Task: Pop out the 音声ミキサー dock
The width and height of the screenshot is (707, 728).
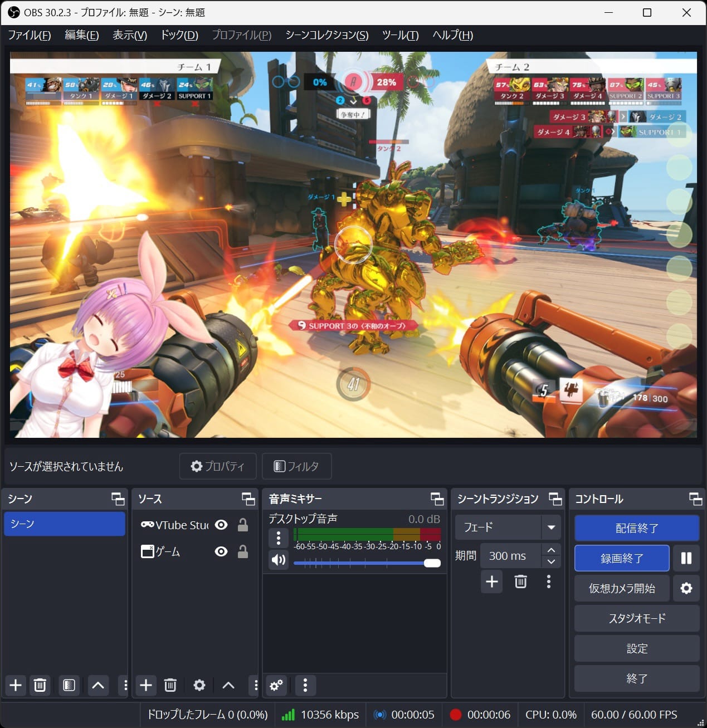Action: pyautogui.click(x=437, y=499)
